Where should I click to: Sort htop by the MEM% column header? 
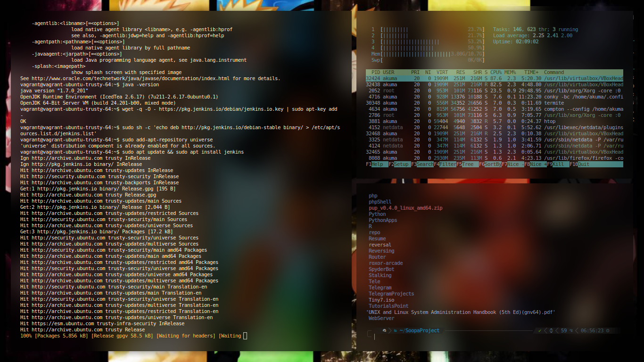(510, 72)
